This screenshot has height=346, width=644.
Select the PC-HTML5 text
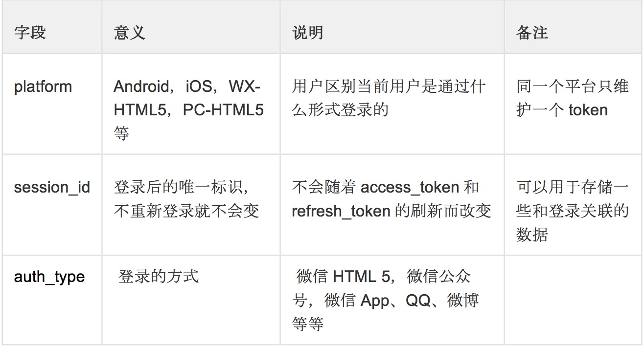pyautogui.click(x=223, y=110)
